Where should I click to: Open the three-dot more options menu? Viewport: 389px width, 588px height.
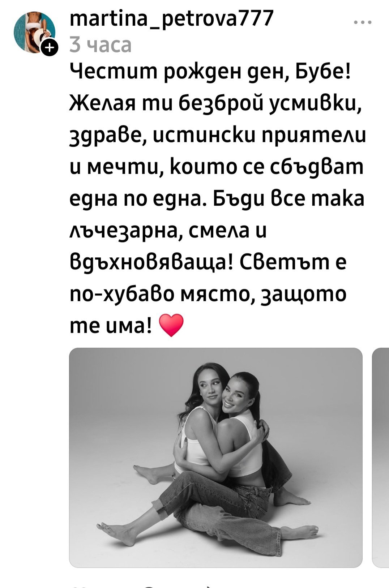tap(363, 22)
